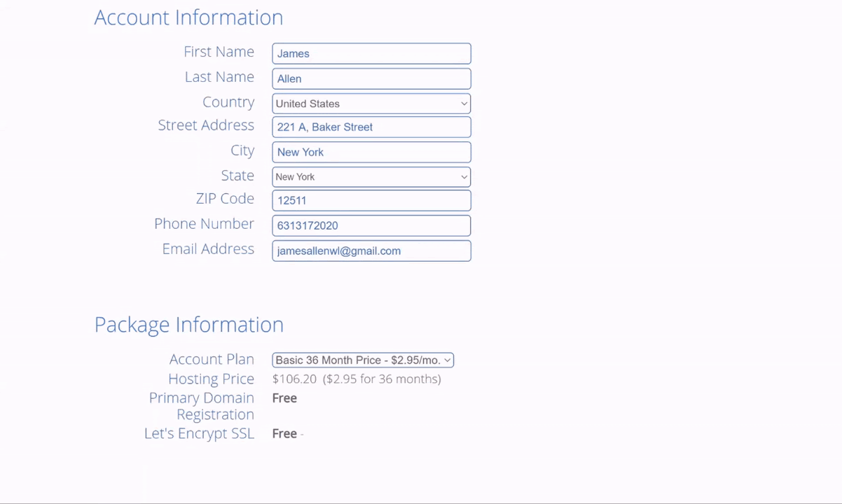Viewport: 842px width, 504px height.
Task: Click the Email Address label
Action: (x=208, y=249)
